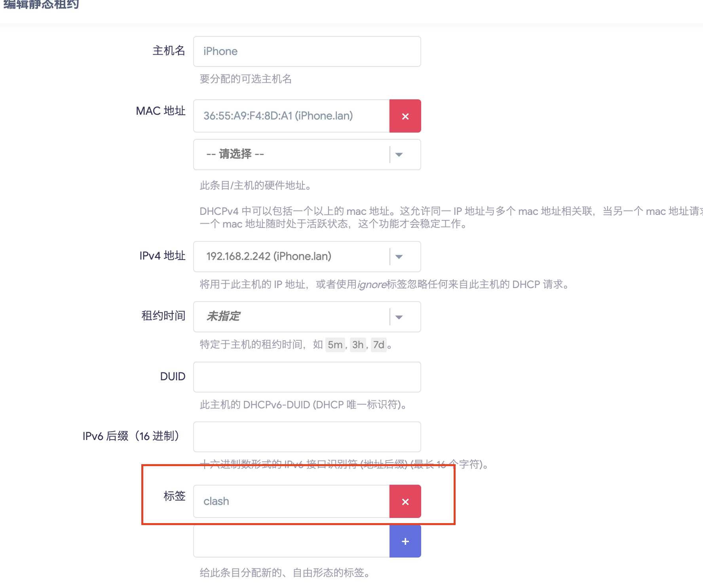Click the blue plus to add tag

[405, 541]
